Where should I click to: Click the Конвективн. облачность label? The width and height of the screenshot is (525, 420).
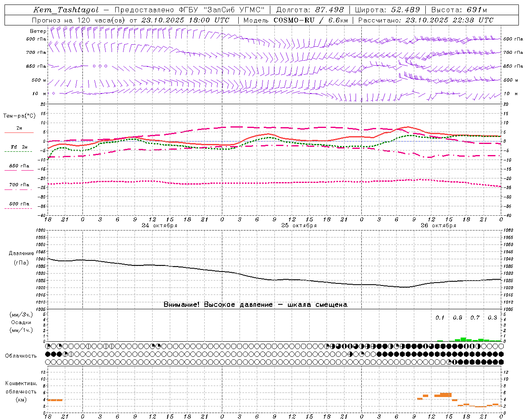tap(21, 388)
